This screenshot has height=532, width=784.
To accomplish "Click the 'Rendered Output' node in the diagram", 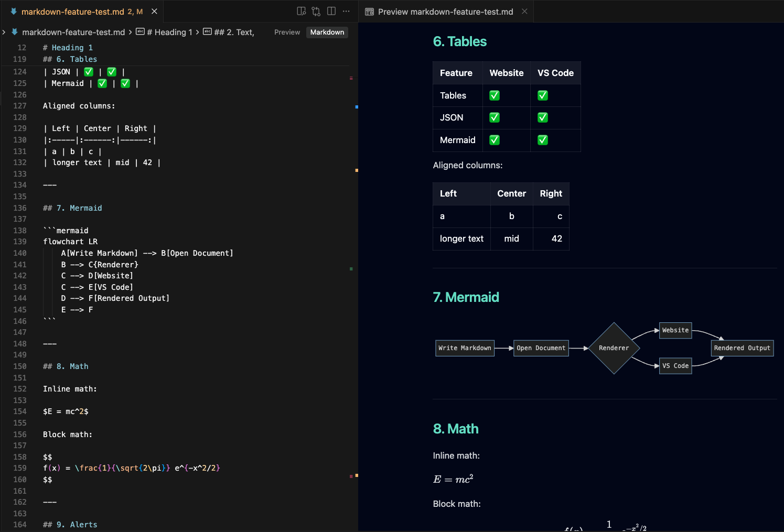I will click(x=742, y=348).
